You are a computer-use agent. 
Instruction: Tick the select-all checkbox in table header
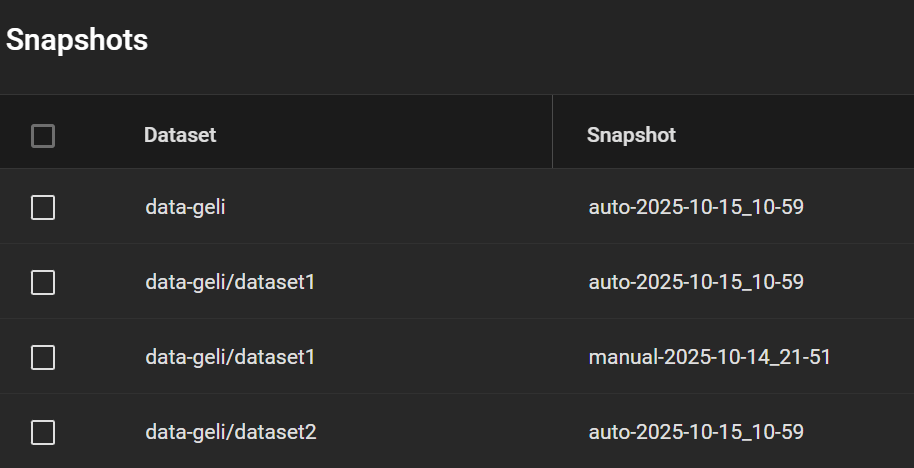click(43, 136)
